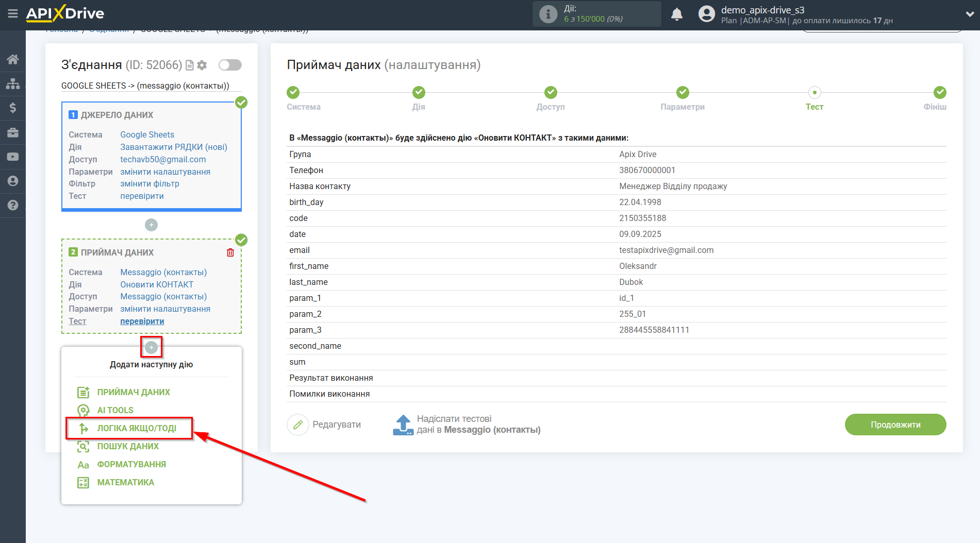Expand the user account dropdown arrow
This screenshot has width=980, height=543.
click(x=969, y=14)
